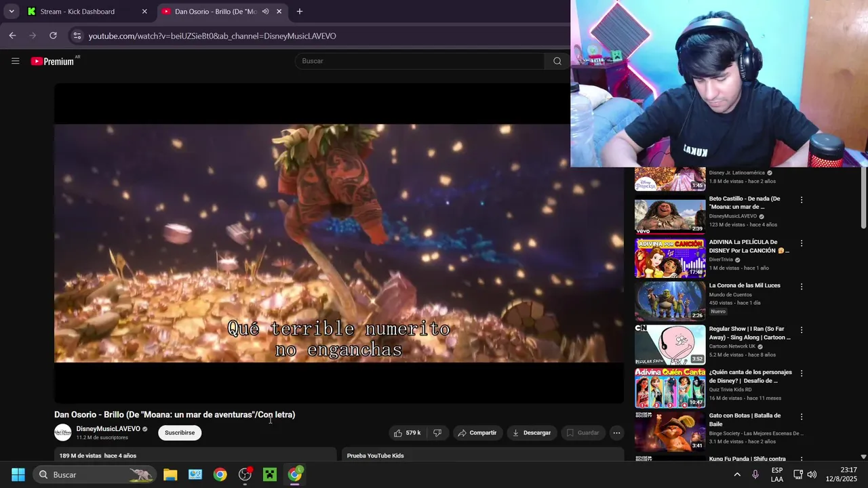Open the Minecraft creeper icon in taskbar

click(x=270, y=474)
